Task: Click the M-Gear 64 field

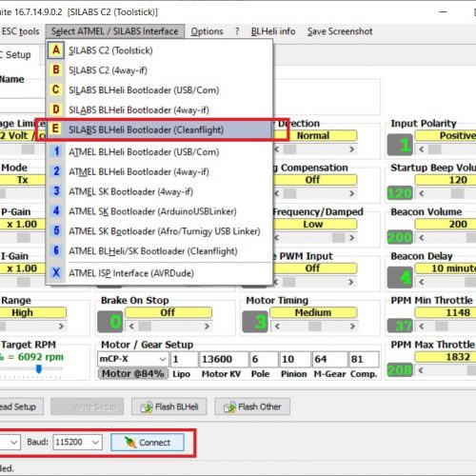Action: click(x=329, y=359)
